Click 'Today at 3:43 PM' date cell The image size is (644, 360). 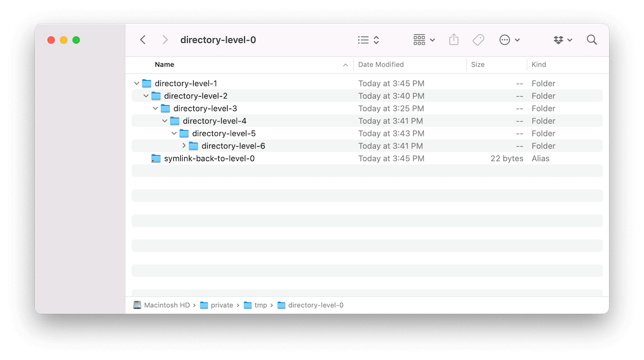(391, 133)
